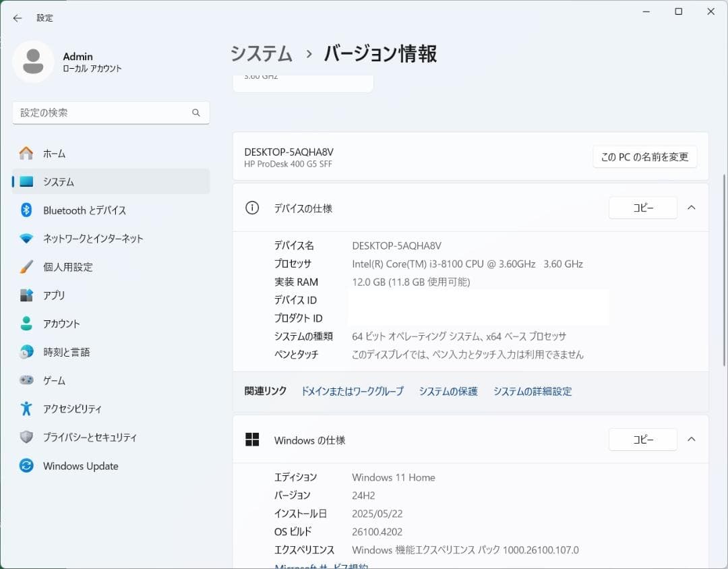This screenshot has width=728, height=569.
Task: Select the Windows Update icon
Action: coord(26,465)
